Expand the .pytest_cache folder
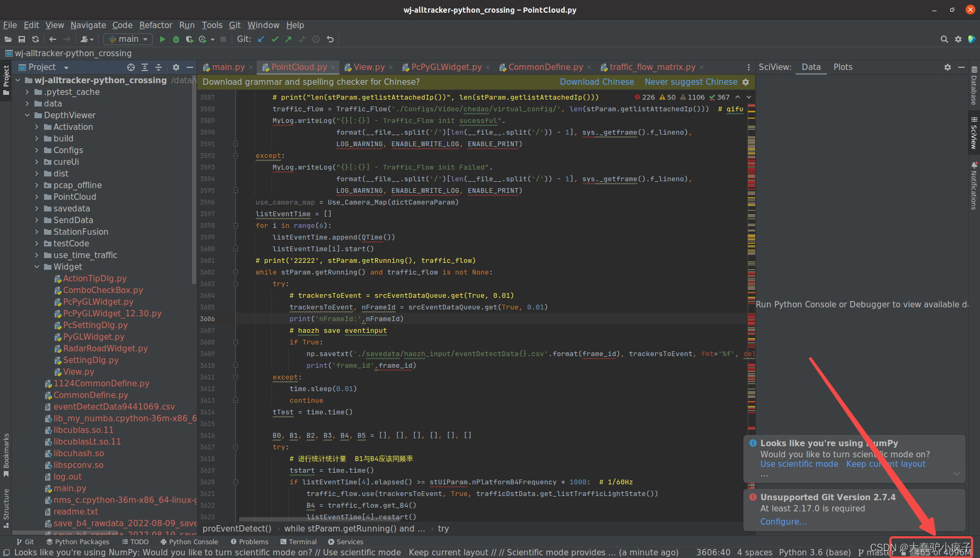 tap(27, 92)
